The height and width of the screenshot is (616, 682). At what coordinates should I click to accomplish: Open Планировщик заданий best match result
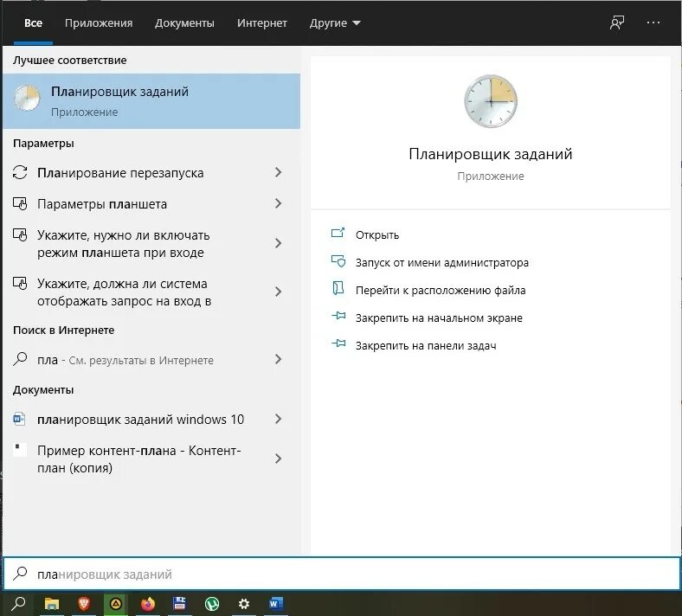point(151,101)
